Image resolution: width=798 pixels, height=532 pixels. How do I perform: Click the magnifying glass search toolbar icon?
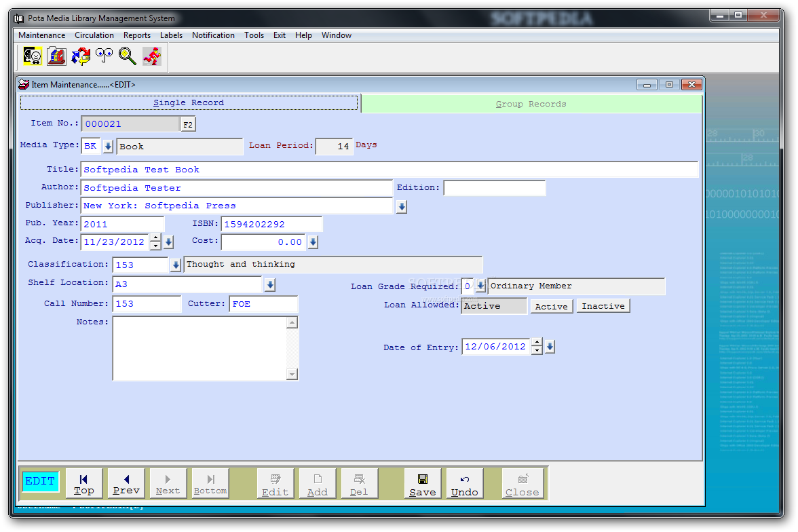point(128,56)
